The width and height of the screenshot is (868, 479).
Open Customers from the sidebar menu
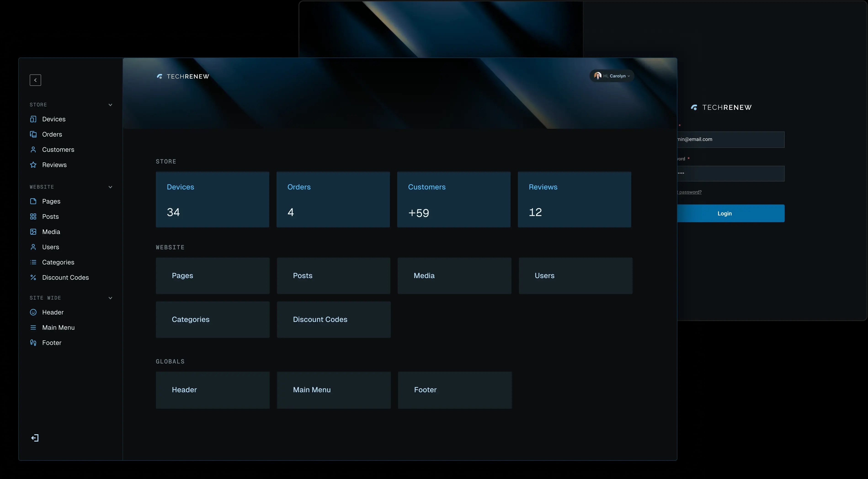pos(58,150)
